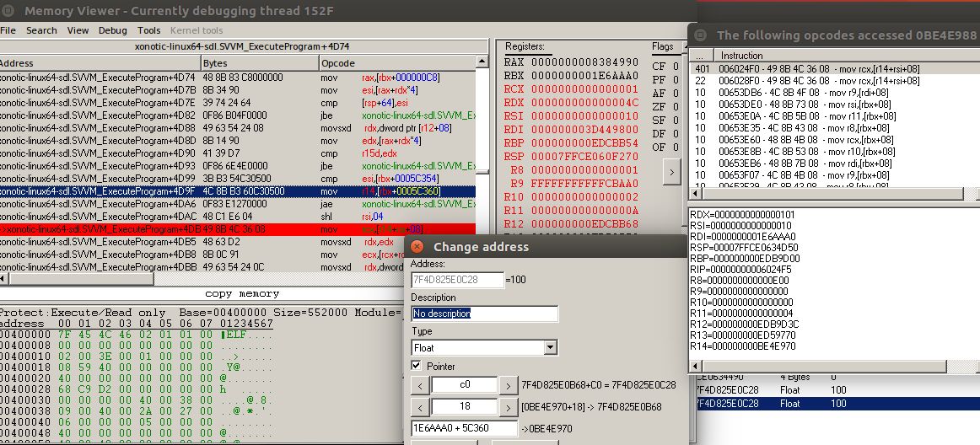Click the RDX register value 4C

(x=585, y=103)
